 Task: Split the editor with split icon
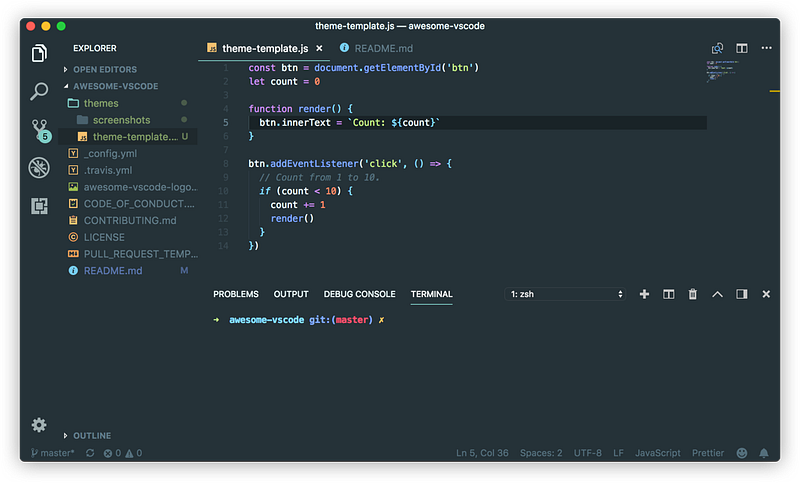pyautogui.click(x=741, y=48)
